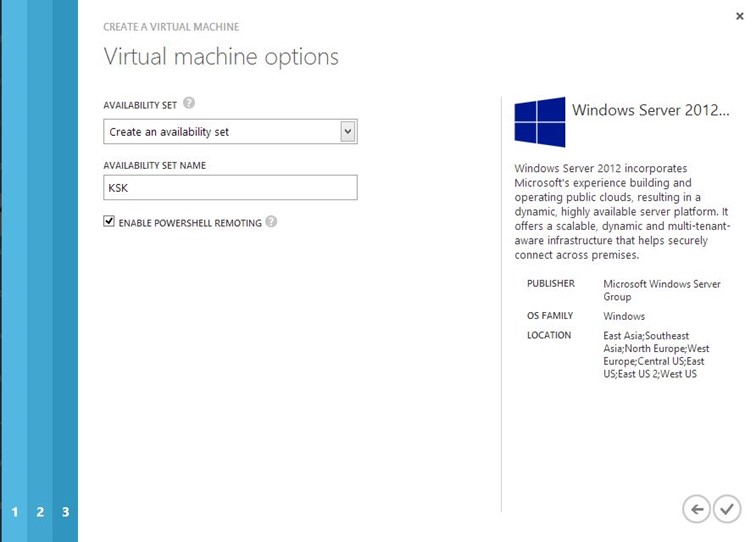Click the Create a Virtual Machine label

coord(171,27)
